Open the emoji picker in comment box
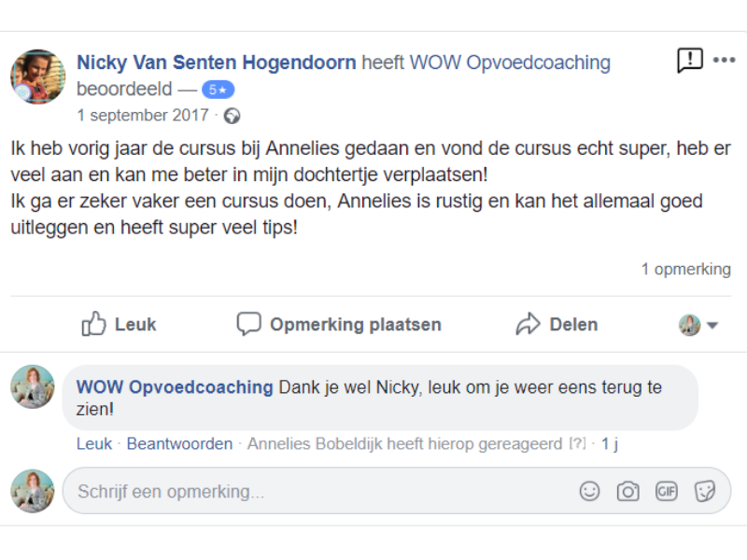 tap(589, 491)
